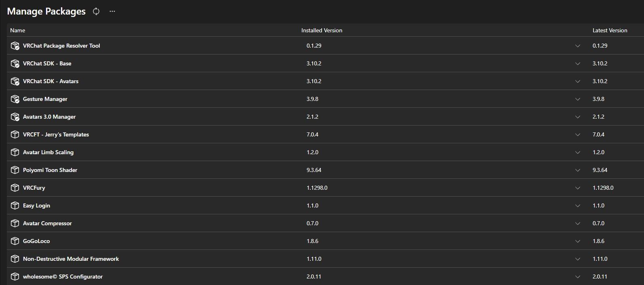Click the Poiyomi Toon Shader package icon
Image resolution: width=644 pixels, height=285 pixels.
[15, 170]
